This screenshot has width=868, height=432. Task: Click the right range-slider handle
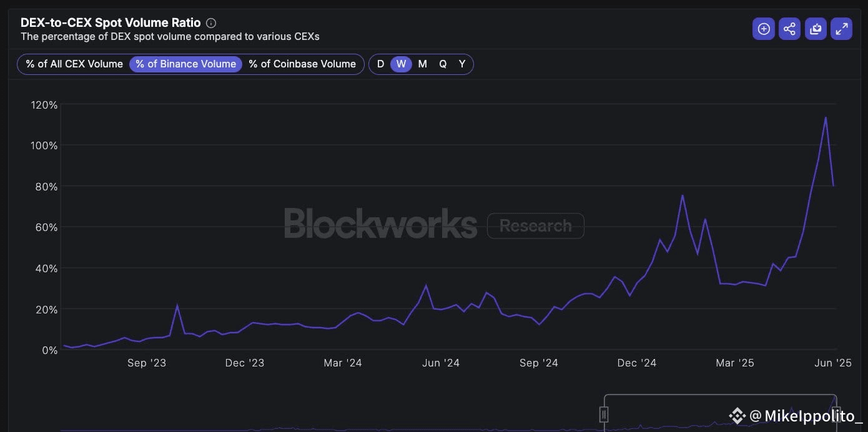pos(837,414)
